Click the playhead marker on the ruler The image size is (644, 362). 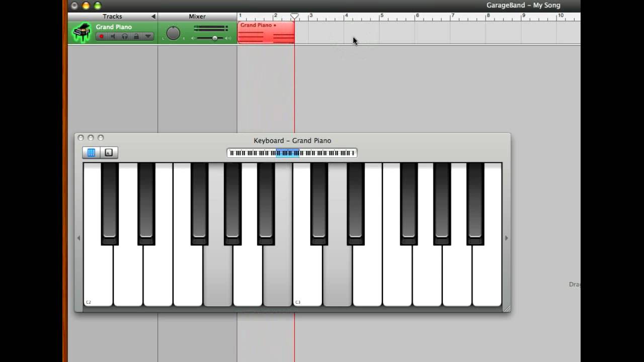(294, 17)
